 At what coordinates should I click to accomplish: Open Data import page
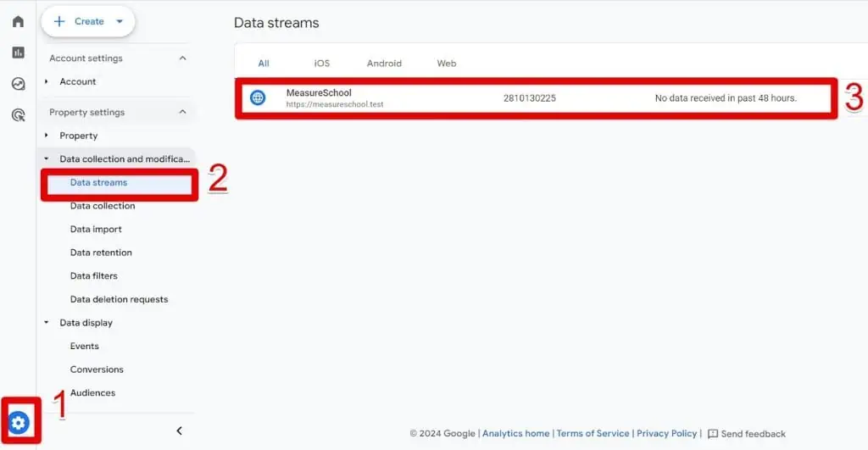(96, 229)
